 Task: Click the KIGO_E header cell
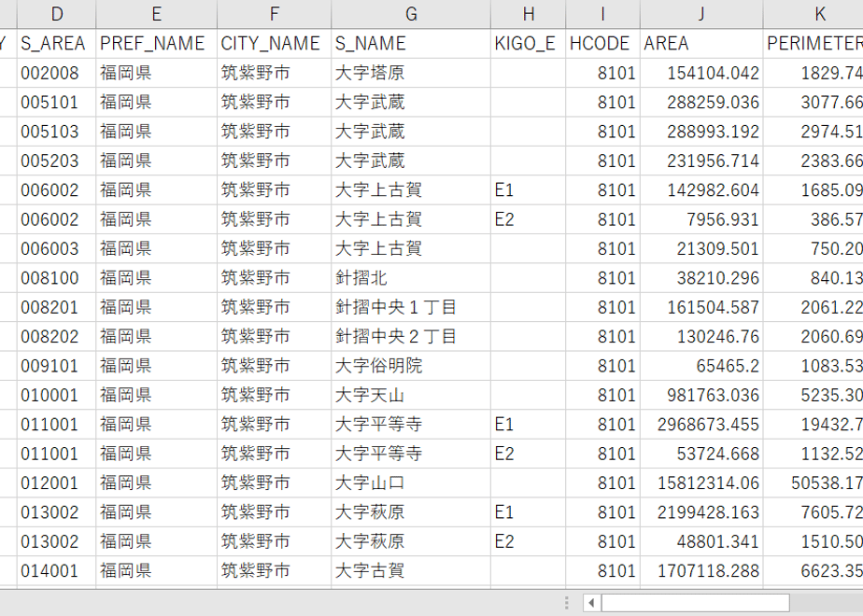click(x=529, y=44)
